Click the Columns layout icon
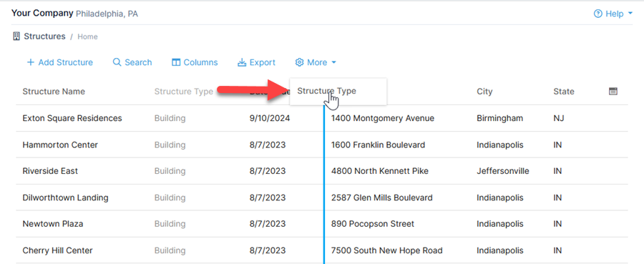 tap(176, 62)
